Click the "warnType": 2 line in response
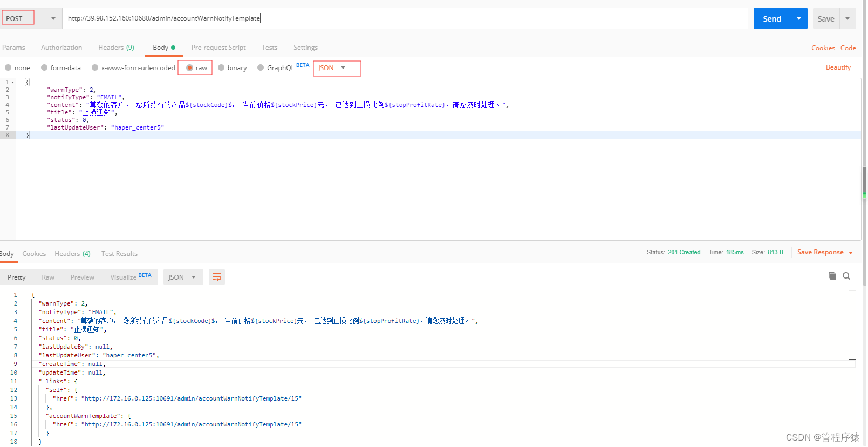Viewport: 868px width, 447px height. coord(63,303)
